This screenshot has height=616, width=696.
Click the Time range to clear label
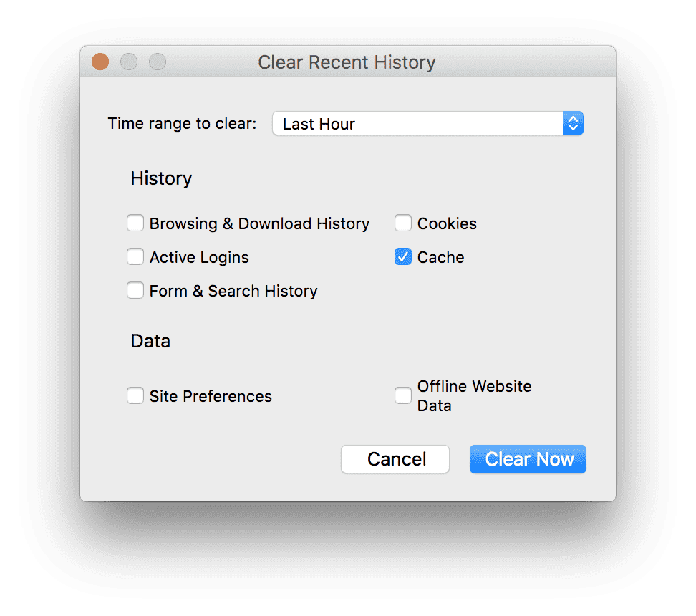coord(181,123)
